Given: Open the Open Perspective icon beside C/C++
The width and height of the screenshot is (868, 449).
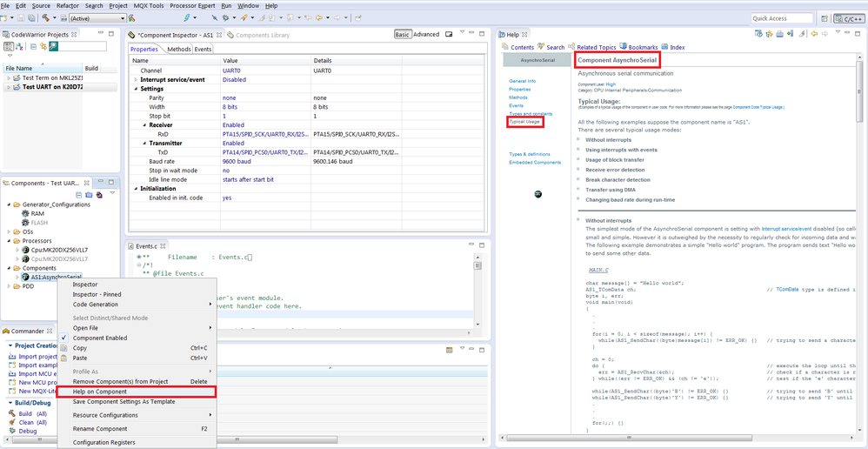Looking at the screenshot, I should coord(825,18).
